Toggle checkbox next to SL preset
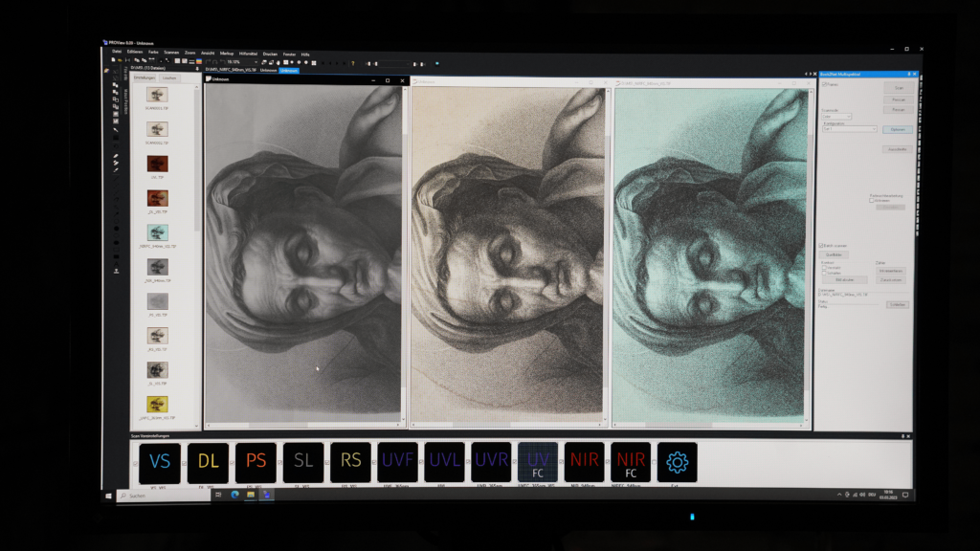 279,463
